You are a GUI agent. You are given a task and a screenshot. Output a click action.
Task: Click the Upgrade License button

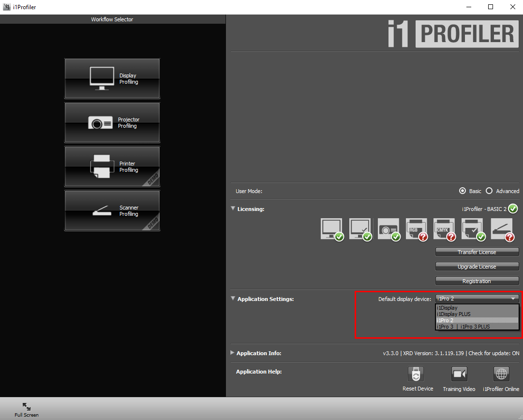(x=477, y=267)
